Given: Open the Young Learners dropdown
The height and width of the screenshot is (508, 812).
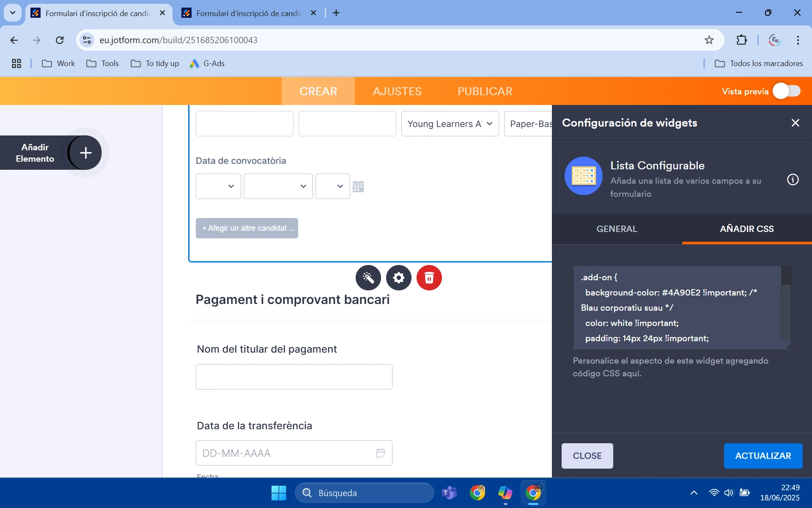Looking at the screenshot, I should click(x=450, y=124).
